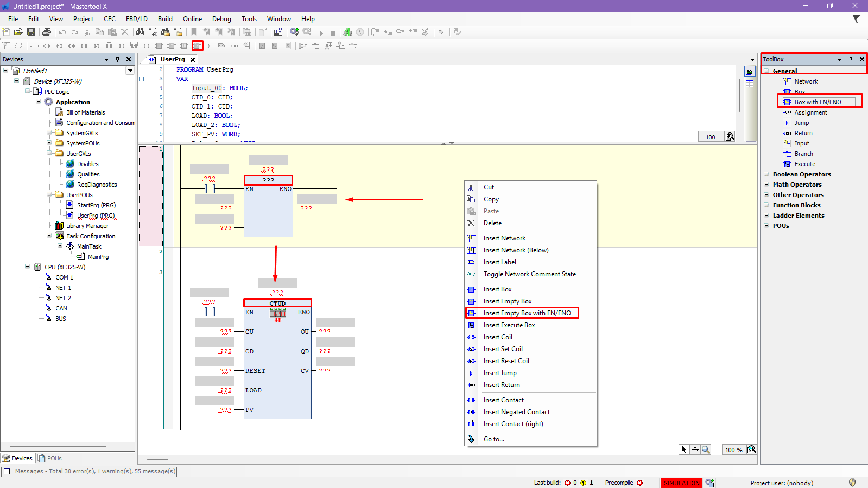
Task: Open the FBD/LD menu
Action: pos(136,19)
